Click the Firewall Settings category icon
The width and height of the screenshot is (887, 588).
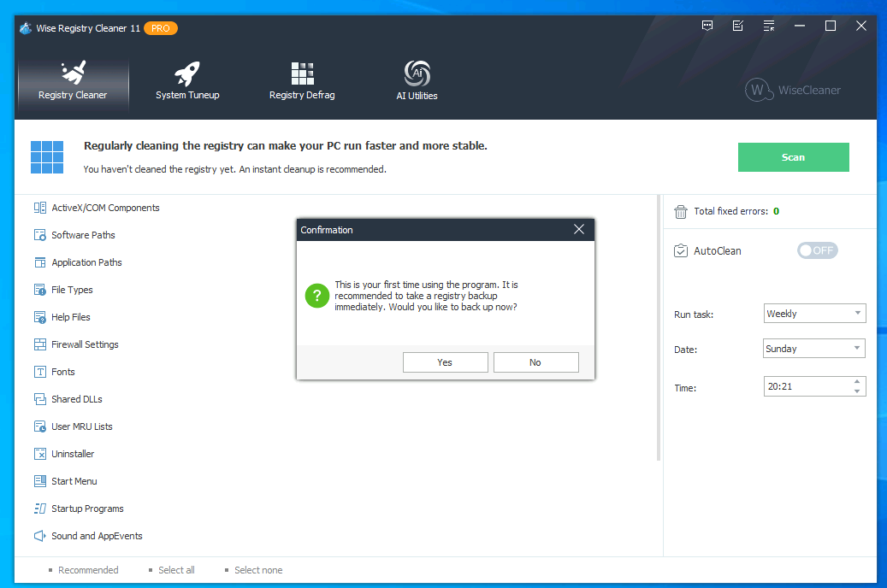point(39,344)
